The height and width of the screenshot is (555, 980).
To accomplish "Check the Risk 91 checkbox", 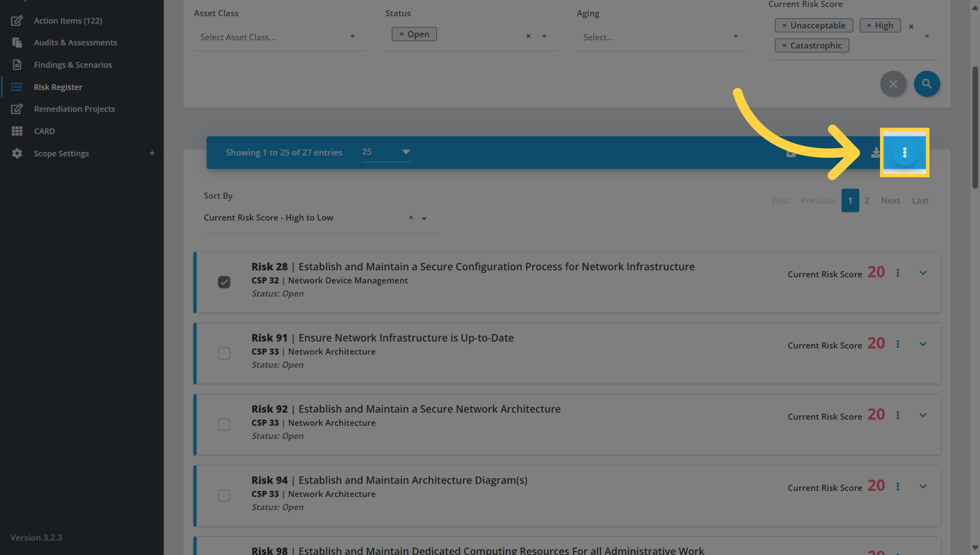I will tap(224, 353).
